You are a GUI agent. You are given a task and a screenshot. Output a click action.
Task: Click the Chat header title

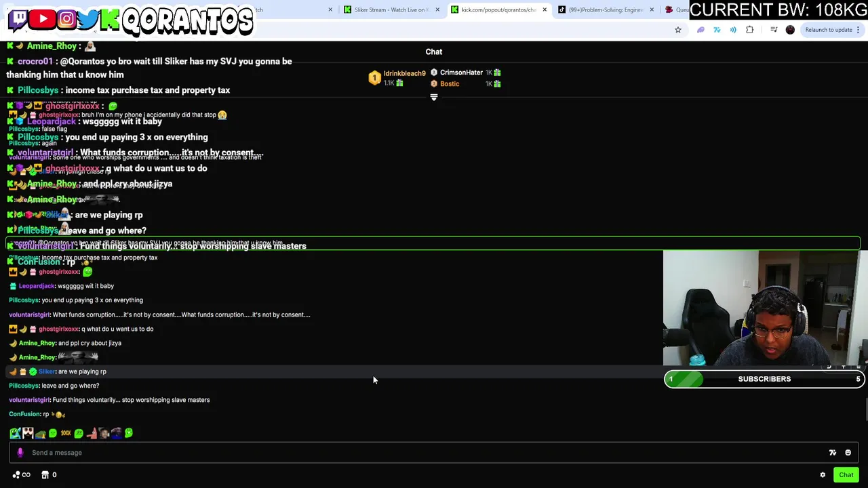434,52
